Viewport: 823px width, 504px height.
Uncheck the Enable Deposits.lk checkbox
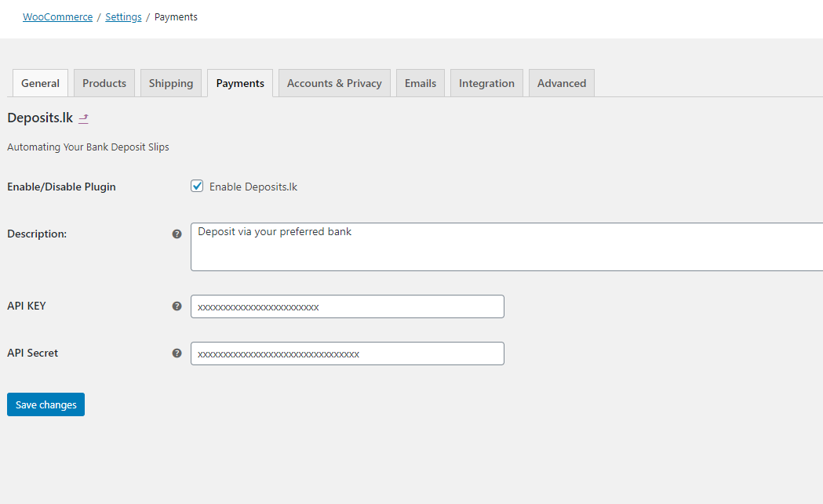tap(197, 187)
